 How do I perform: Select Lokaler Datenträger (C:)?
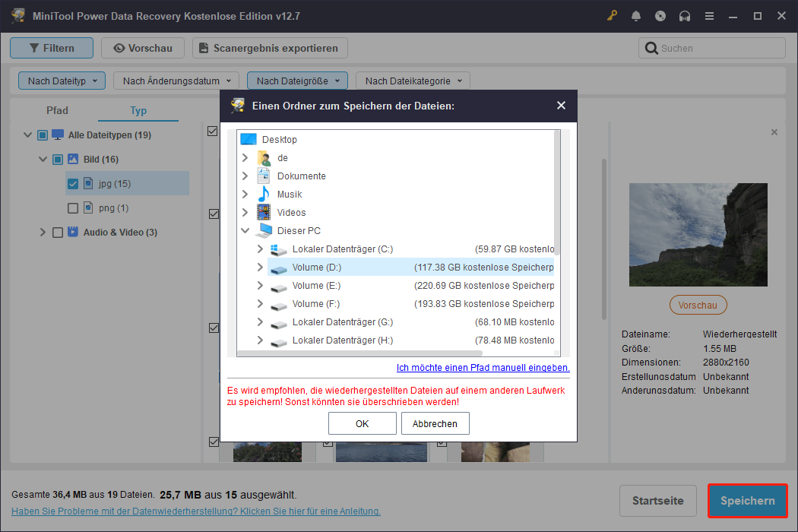(x=343, y=249)
